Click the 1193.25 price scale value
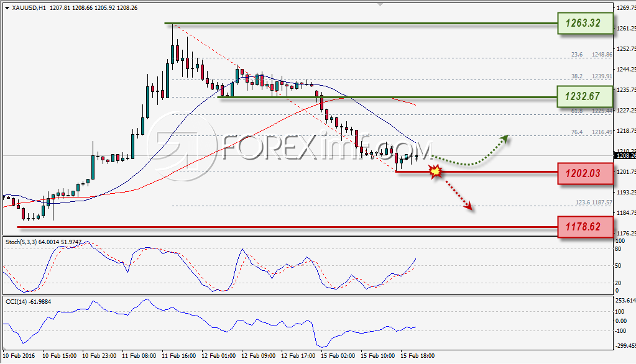This screenshot has width=636, height=364. (626, 192)
